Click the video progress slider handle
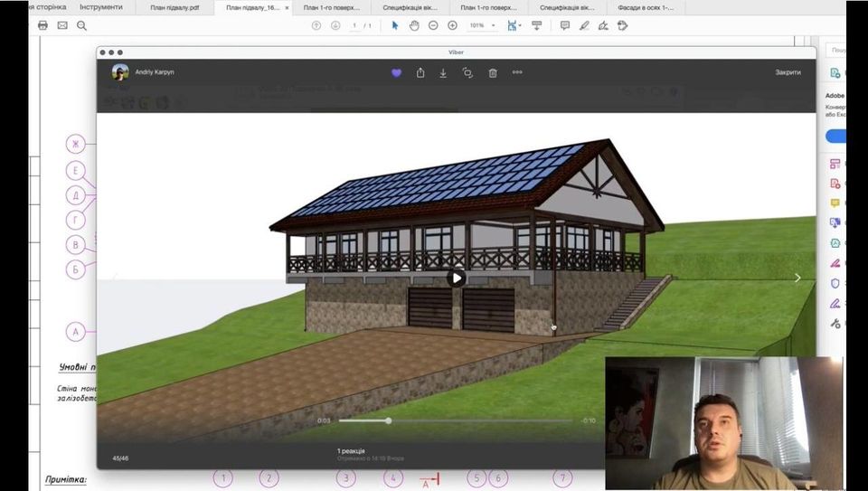 [389, 420]
